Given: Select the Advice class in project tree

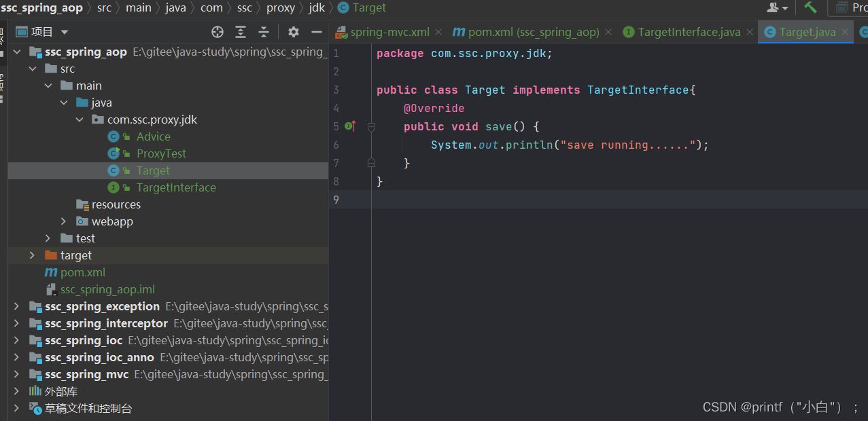Looking at the screenshot, I should pos(154,136).
